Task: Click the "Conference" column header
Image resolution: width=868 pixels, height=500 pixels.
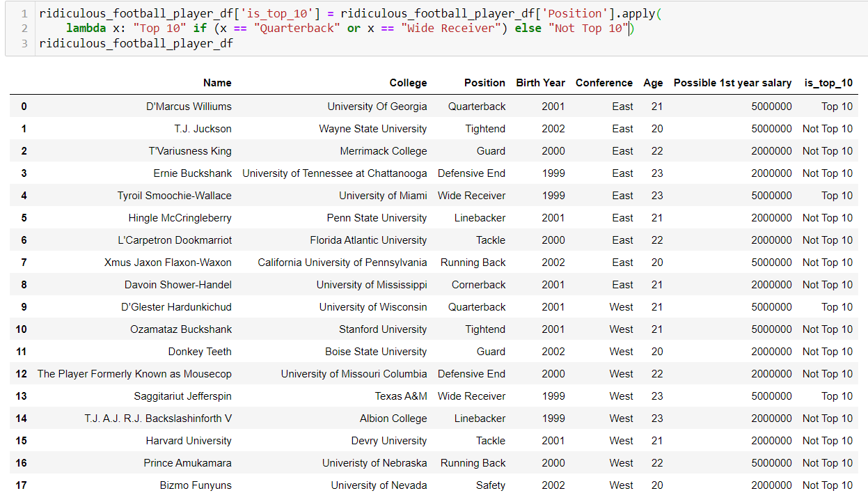Action: (603, 83)
